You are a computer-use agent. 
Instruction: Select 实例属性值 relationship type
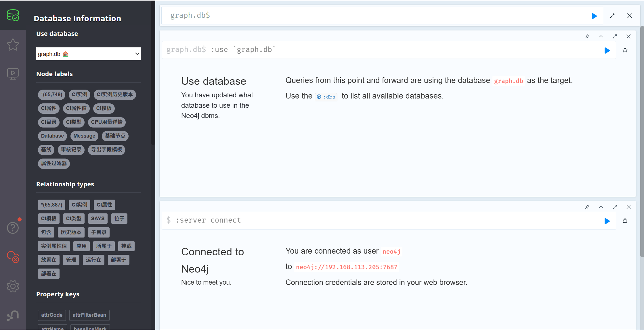pyautogui.click(x=54, y=246)
